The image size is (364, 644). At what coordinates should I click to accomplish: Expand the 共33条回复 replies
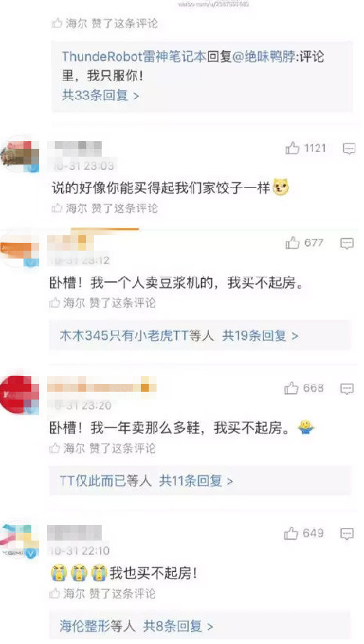pos(100,96)
